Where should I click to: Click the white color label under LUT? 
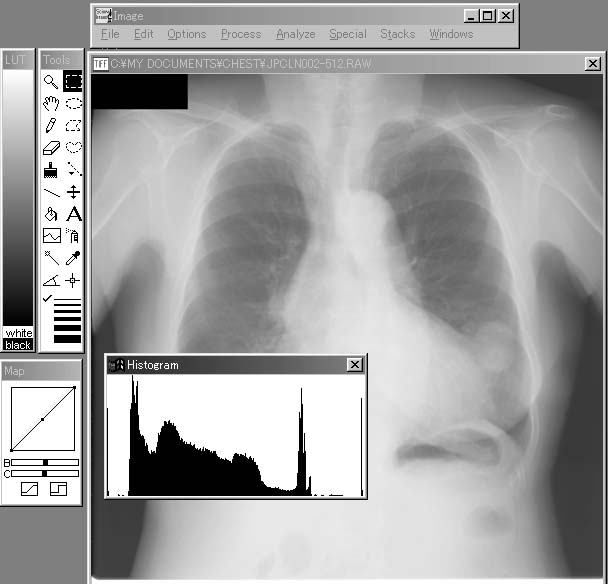pos(18,333)
